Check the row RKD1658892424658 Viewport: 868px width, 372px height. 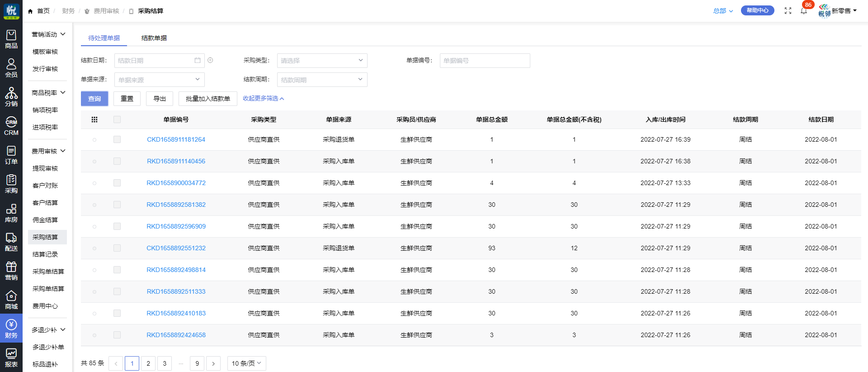pos(117,335)
